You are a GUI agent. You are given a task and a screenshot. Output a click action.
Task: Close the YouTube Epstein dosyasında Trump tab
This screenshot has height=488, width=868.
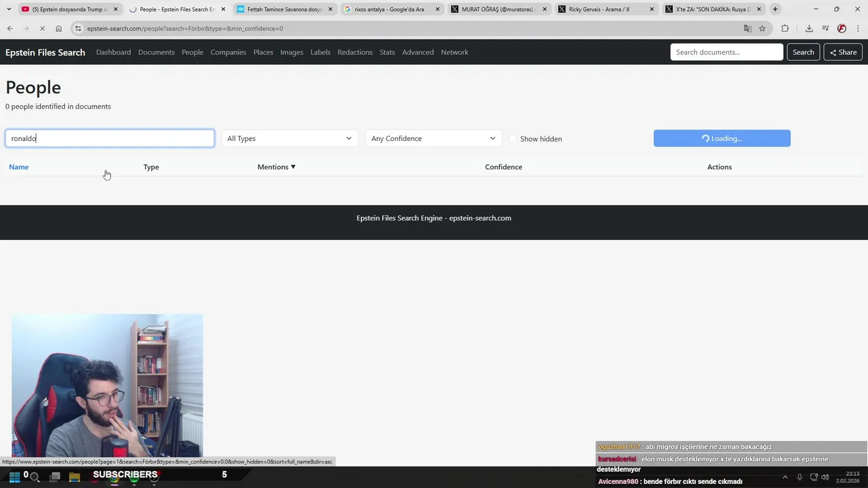coord(116,9)
